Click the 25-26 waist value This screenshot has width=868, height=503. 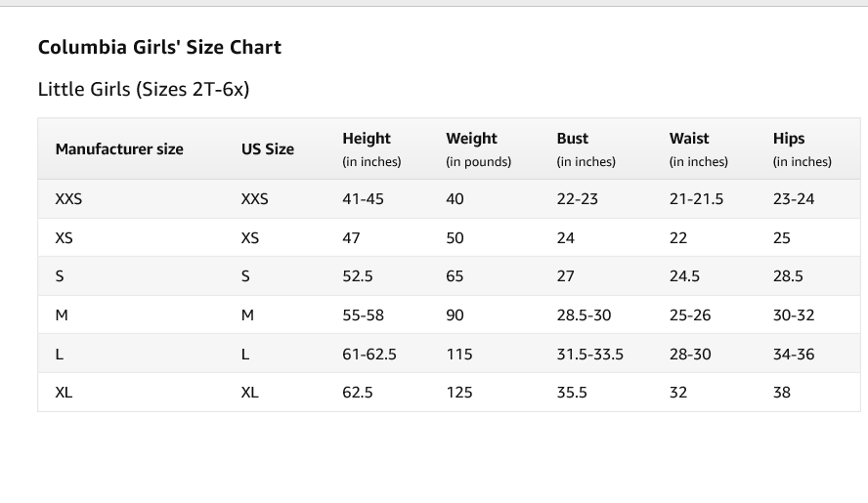(690, 315)
